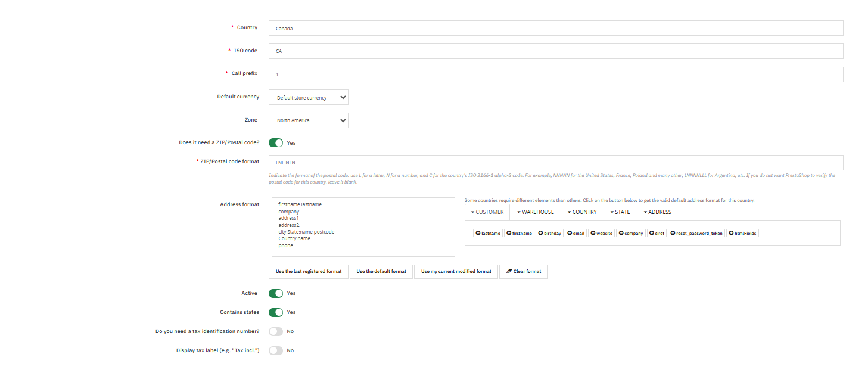
Task: Focus the Country name field containing Canada
Action: pos(556,28)
